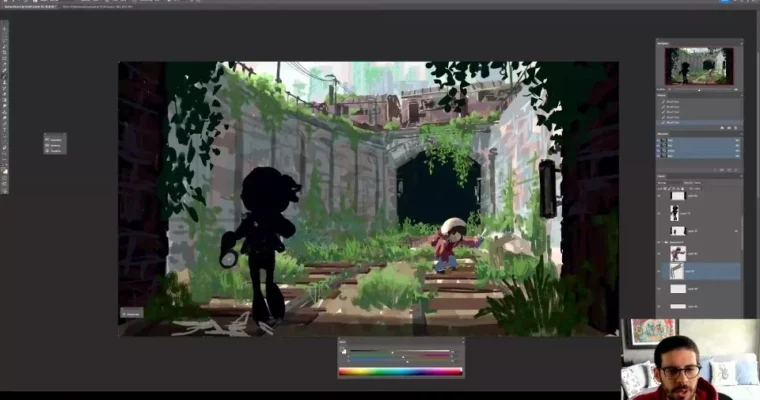This screenshot has width=760, height=400.
Task: Click the Navigator preview thumbnail
Action: click(x=699, y=66)
